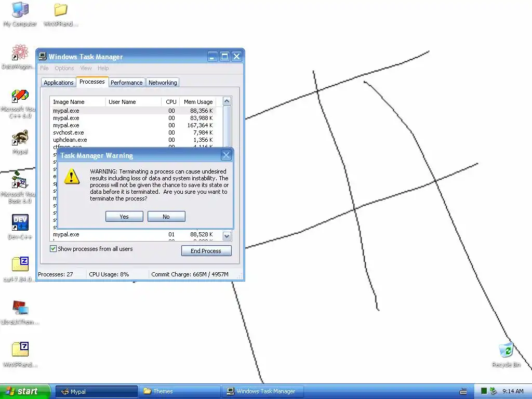
Task: Toggle Show processes from all users
Action: (x=54, y=249)
